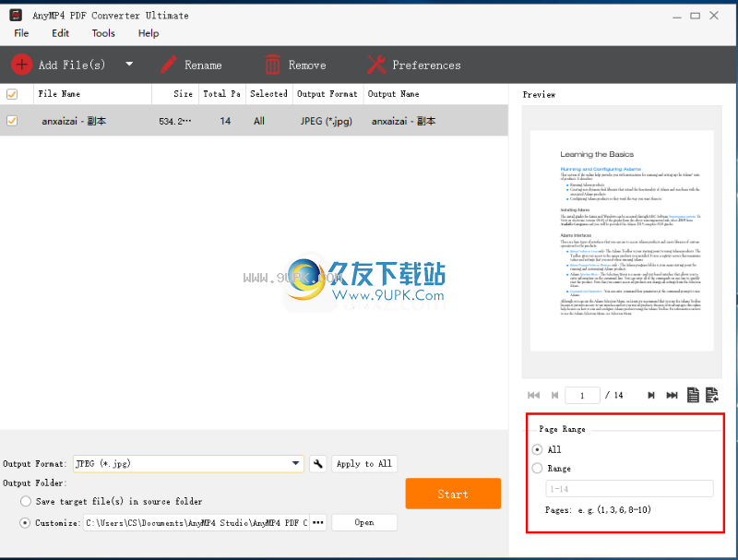This screenshot has width=738, height=560.
Task: Jump to the first preview page
Action: (533, 395)
